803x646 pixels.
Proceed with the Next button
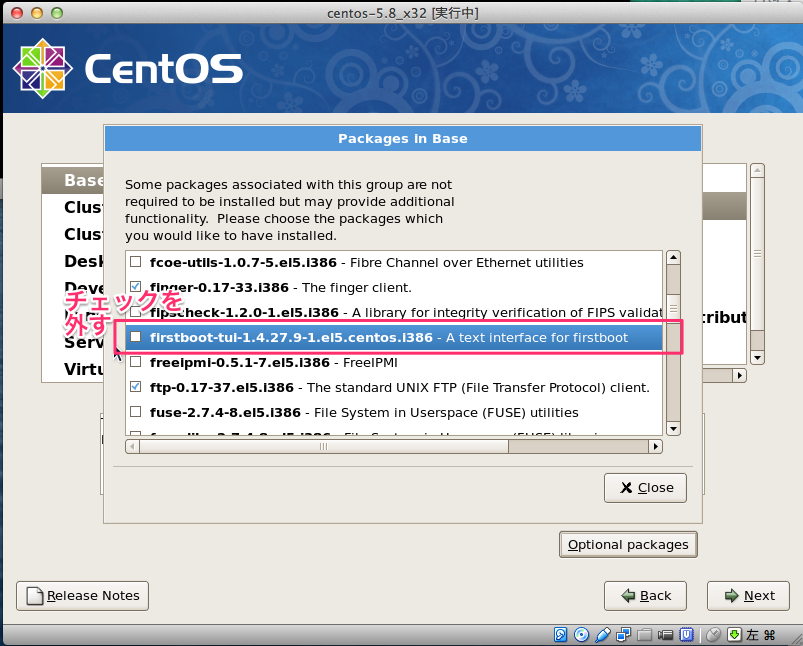pos(748,596)
